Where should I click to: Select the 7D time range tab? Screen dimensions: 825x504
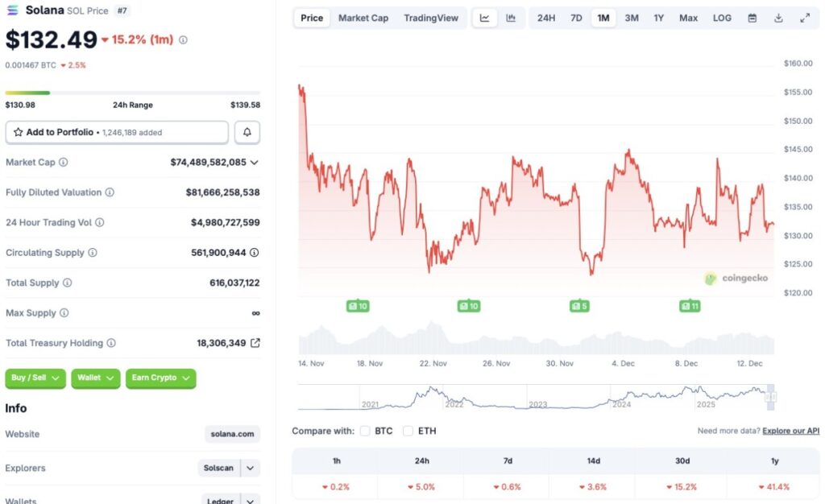click(x=576, y=18)
